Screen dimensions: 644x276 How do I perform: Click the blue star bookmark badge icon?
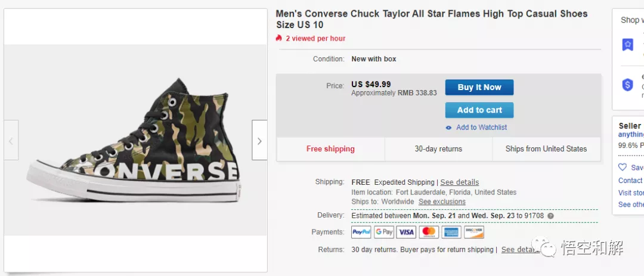pos(627,45)
